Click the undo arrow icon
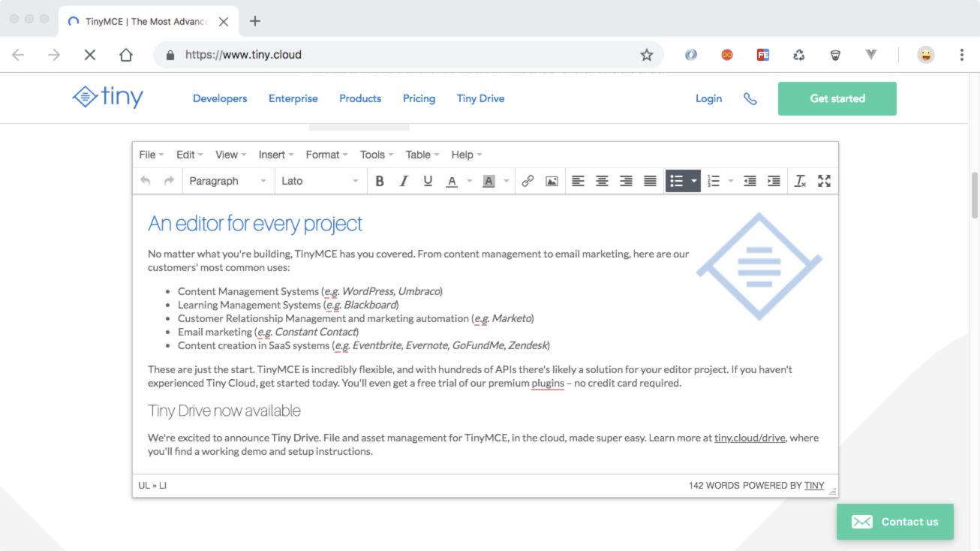 click(x=146, y=180)
